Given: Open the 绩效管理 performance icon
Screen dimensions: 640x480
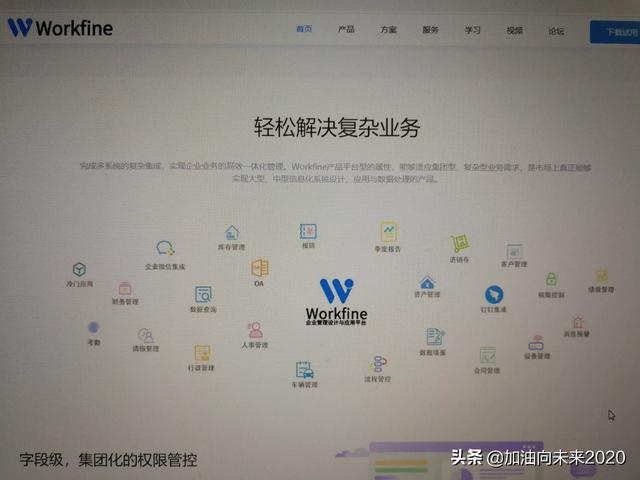Looking at the screenshot, I should point(602,276).
